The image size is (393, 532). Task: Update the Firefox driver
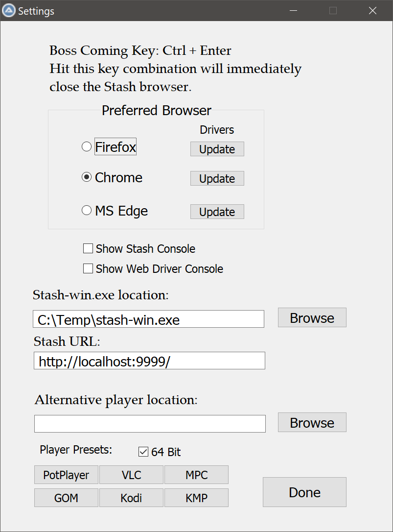(x=217, y=149)
